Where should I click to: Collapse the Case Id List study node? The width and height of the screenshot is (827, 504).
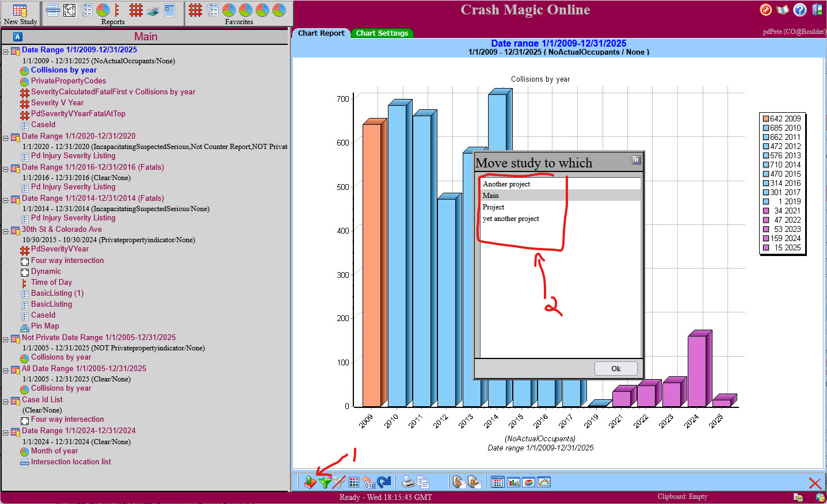pos(6,402)
